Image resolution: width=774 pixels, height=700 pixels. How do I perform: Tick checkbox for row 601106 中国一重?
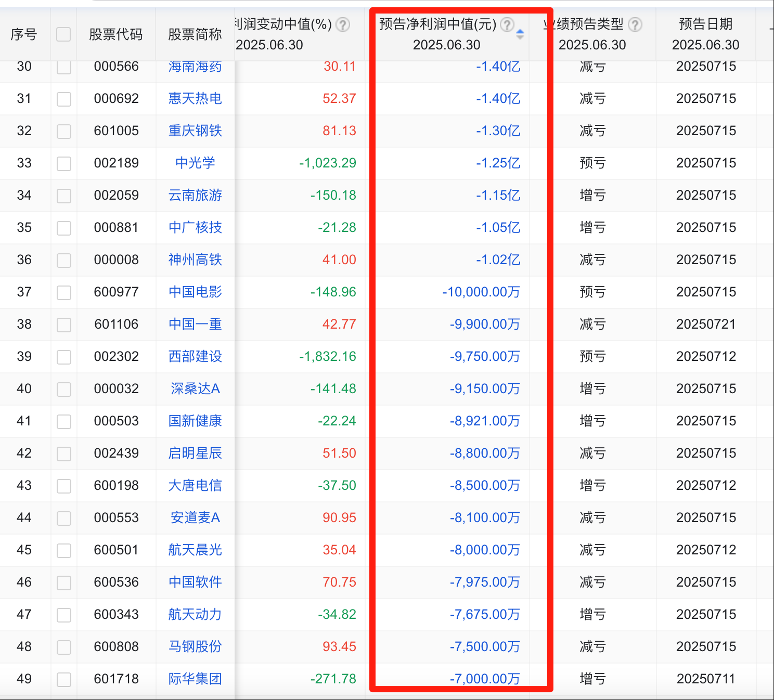click(x=64, y=325)
